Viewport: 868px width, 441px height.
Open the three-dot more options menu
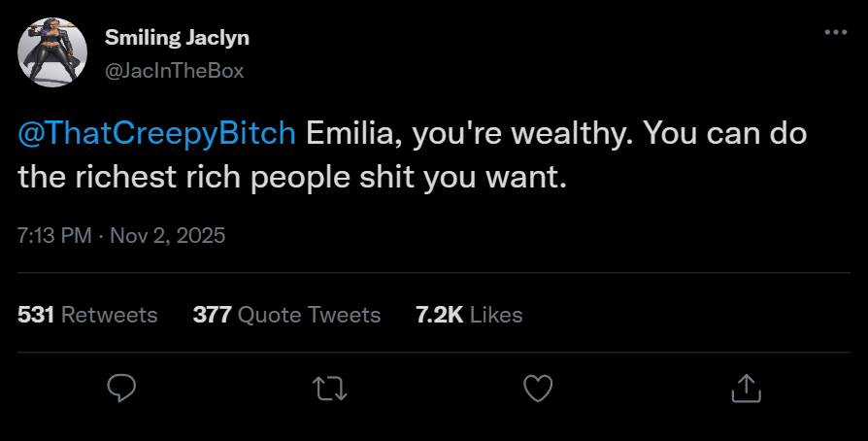pyautogui.click(x=835, y=32)
